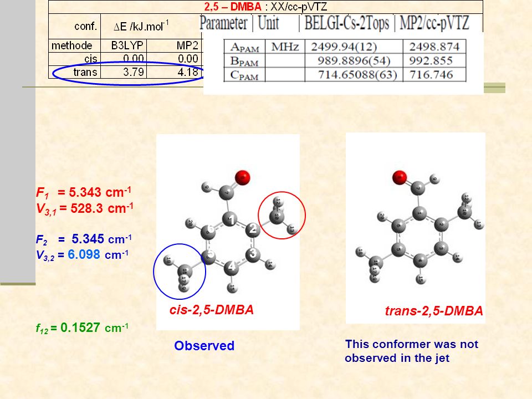Select the 'MHz' unit cell
532x399 pixels.
pos(285,47)
